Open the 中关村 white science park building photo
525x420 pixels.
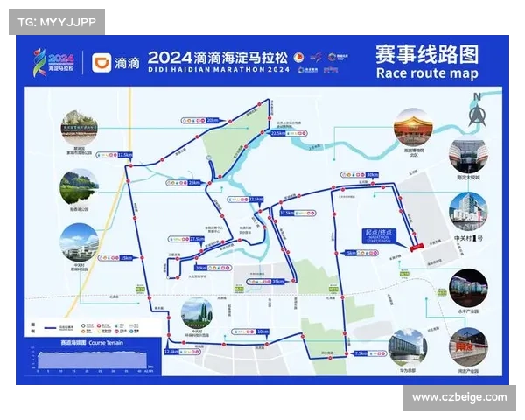pyautogui.click(x=80, y=243)
